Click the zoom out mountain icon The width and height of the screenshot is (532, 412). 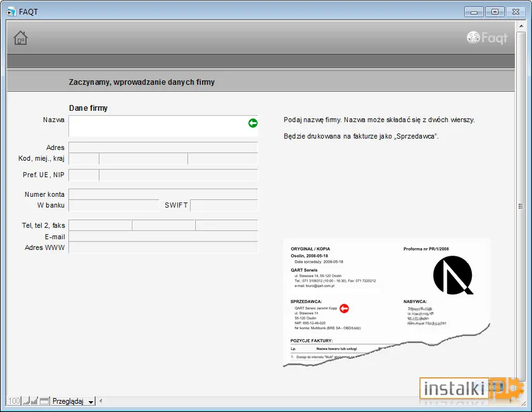(x=26, y=401)
